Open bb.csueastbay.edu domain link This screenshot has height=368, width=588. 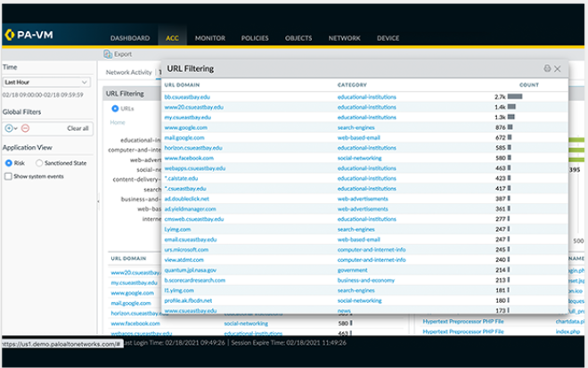[x=187, y=97]
